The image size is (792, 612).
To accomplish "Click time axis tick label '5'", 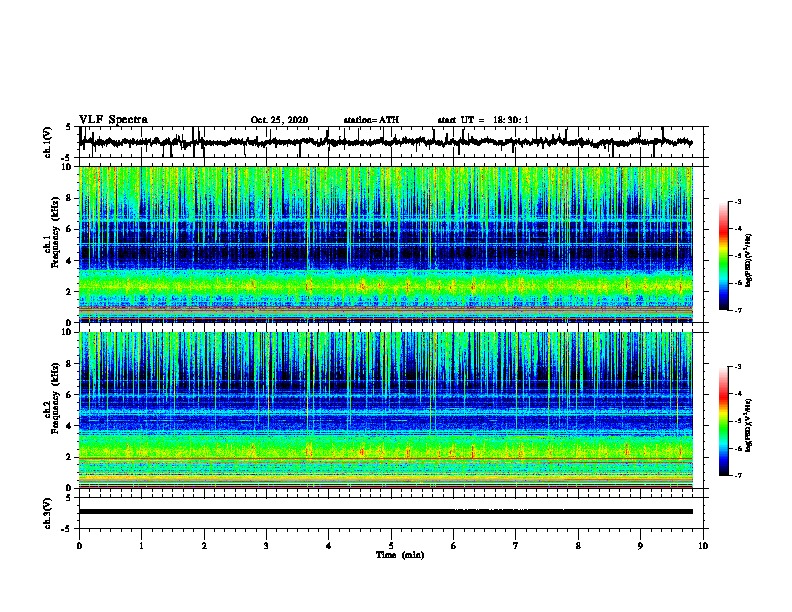I will [x=391, y=546].
